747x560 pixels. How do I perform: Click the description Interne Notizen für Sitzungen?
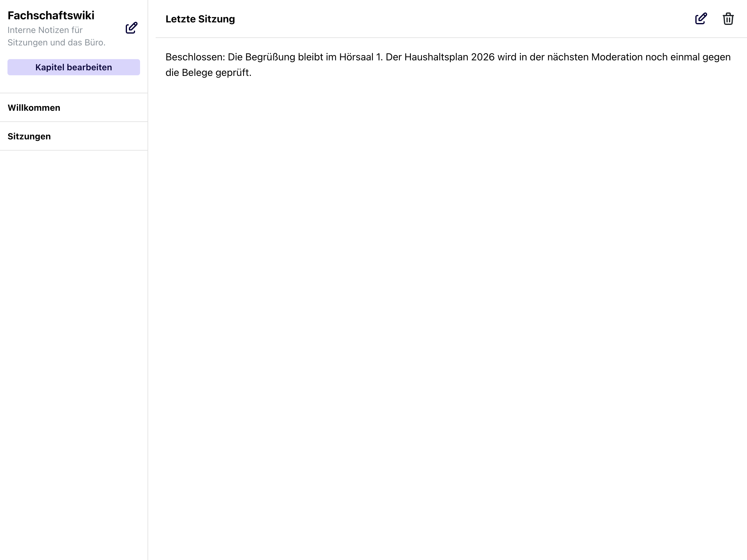click(56, 36)
